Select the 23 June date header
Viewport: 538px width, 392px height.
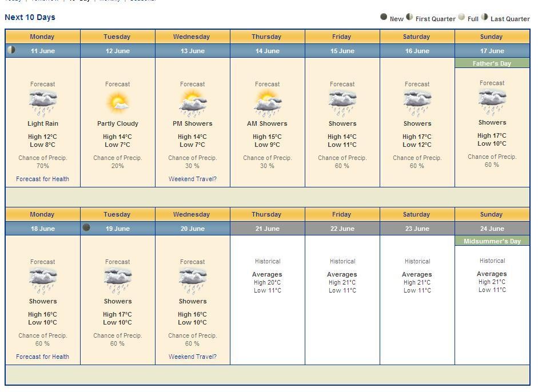pos(417,229)
